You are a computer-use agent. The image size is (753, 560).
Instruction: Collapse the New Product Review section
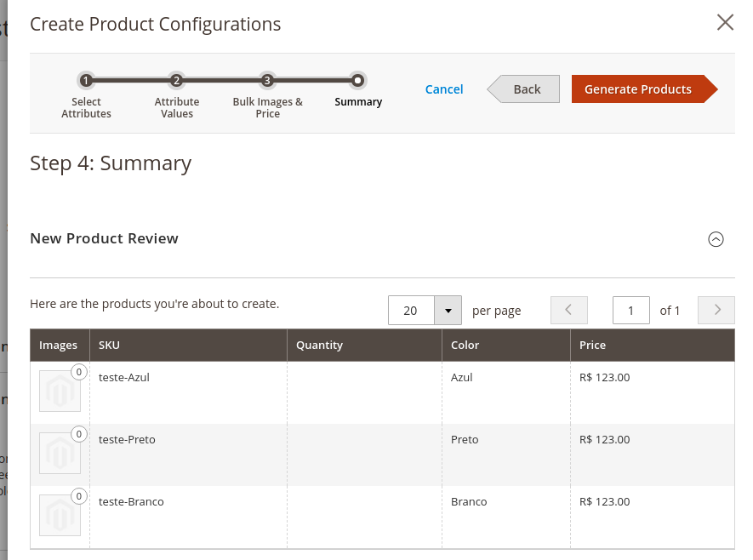click(716, 239)
